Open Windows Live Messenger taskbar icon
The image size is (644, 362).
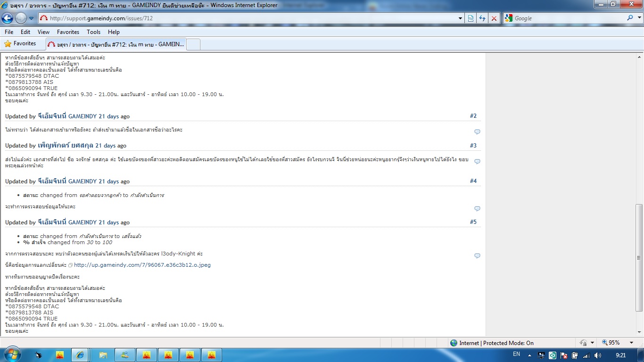[124, 355]
